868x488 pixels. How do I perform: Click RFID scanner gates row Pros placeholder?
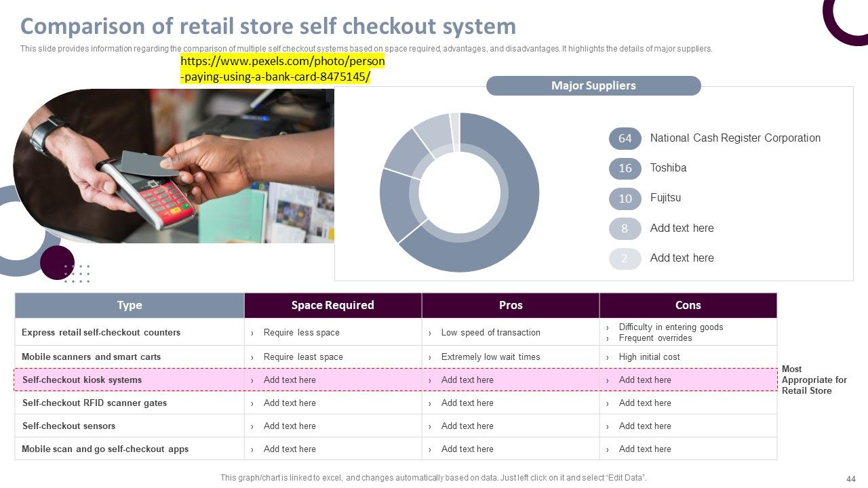pos(467,403)
